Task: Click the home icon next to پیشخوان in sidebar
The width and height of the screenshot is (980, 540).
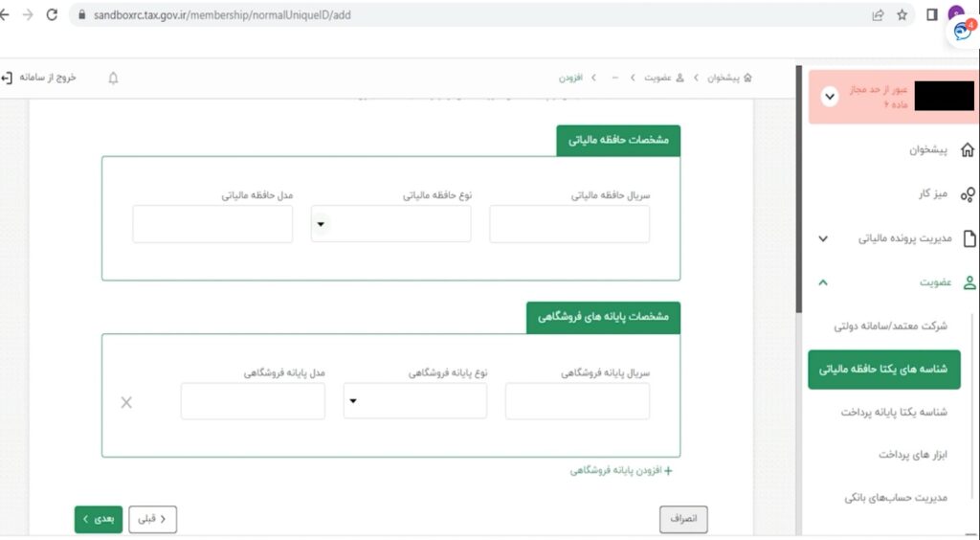Action: 968,150
